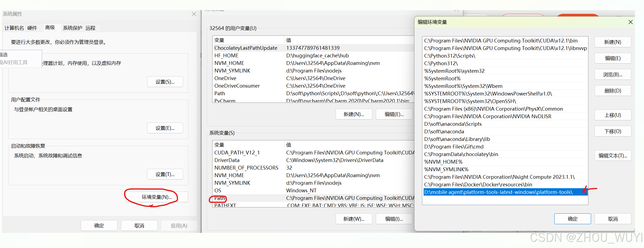
Task: Click 新建(N)... under user variables
Action: (x=354, y=114)
